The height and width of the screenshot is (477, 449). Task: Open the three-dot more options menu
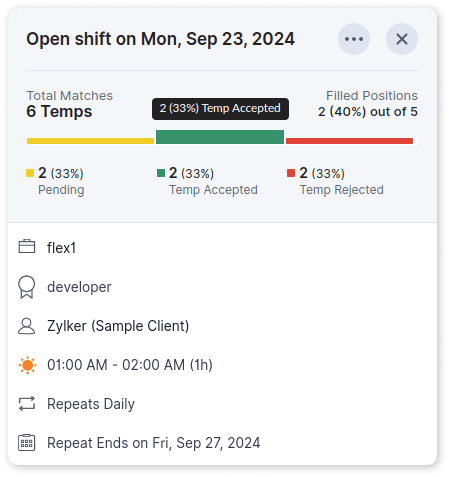(354, 39)
